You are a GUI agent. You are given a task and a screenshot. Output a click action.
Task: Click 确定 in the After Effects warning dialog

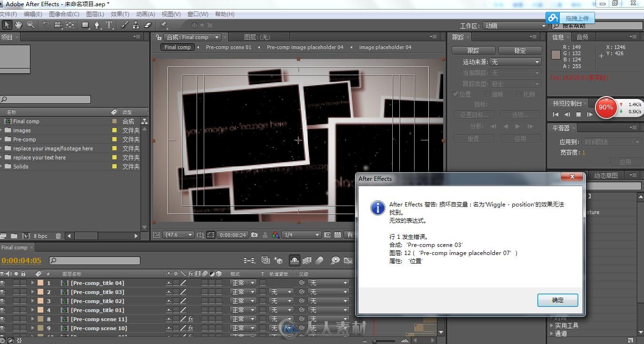coord(558,300)
